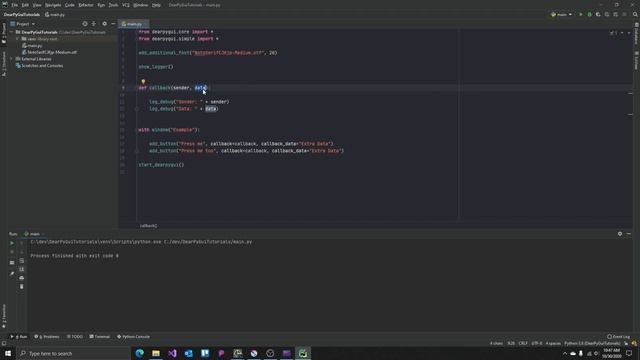
Task: Select the main.py editor tab
Action: [133, 24]
